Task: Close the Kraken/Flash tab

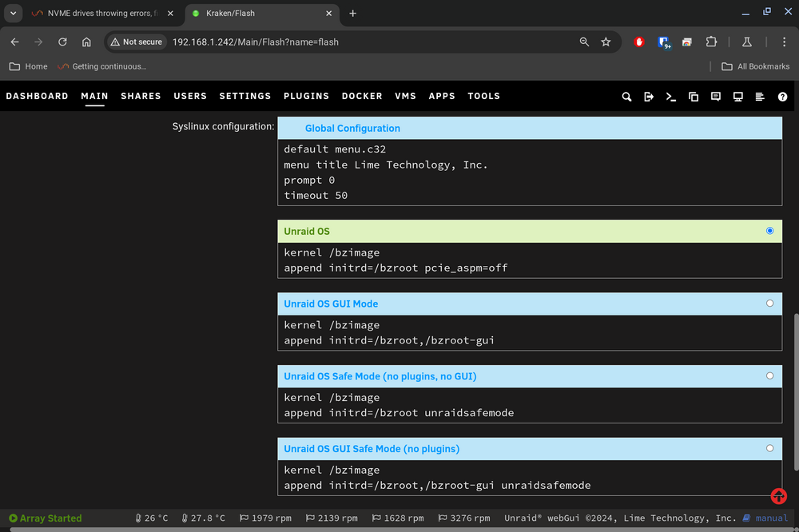Action: pyautogui.click(x=328, y=14)
